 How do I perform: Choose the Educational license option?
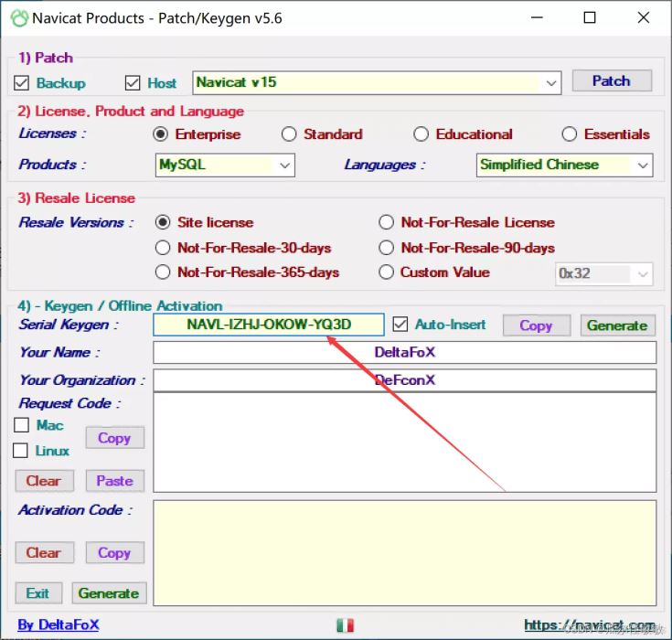click(421, 134)
